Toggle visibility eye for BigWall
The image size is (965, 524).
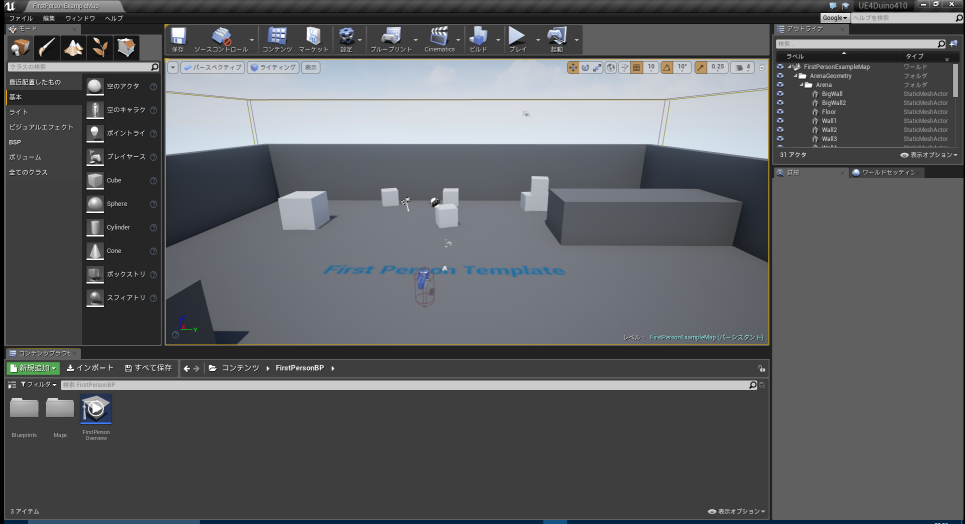pyautogui.click(x=780, y=94)
